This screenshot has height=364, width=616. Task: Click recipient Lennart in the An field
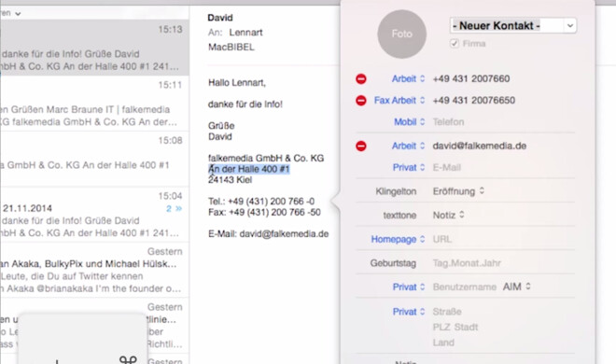click(x=245, y=33)
